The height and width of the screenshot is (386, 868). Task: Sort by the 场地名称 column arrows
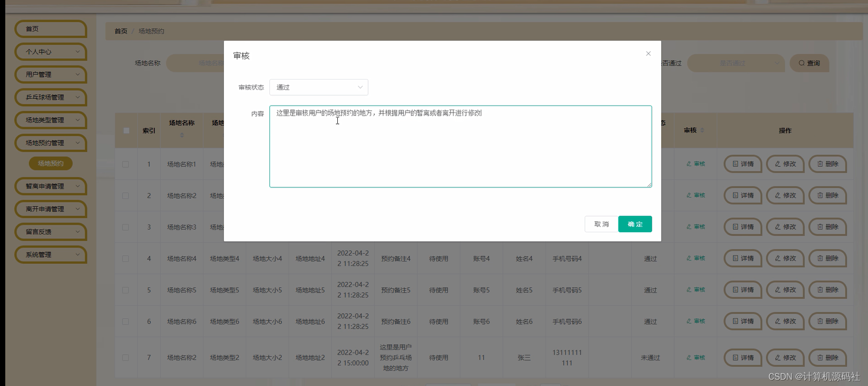182,136
